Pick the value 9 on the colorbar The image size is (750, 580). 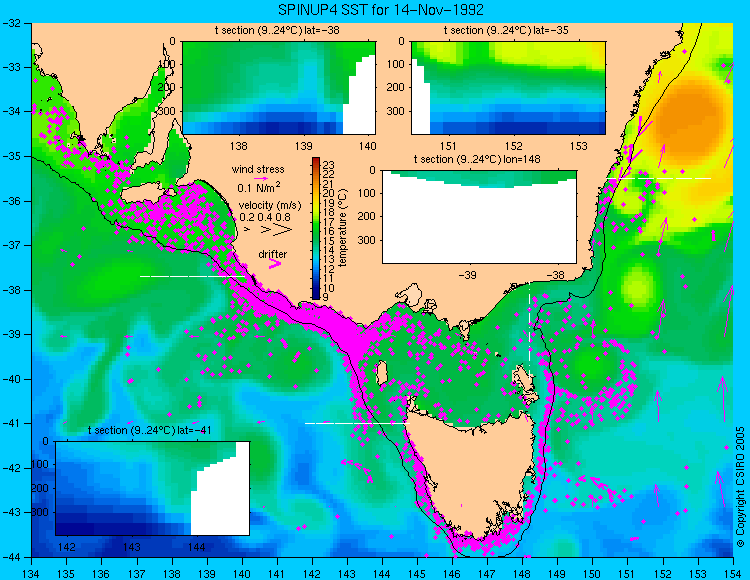[326, 297]
